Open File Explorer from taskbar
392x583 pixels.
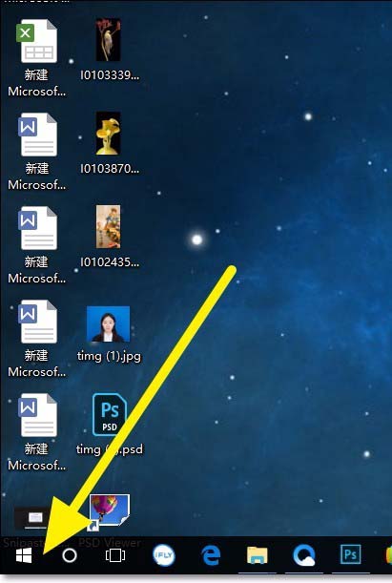pyautogui.click(x=258, y=556)
